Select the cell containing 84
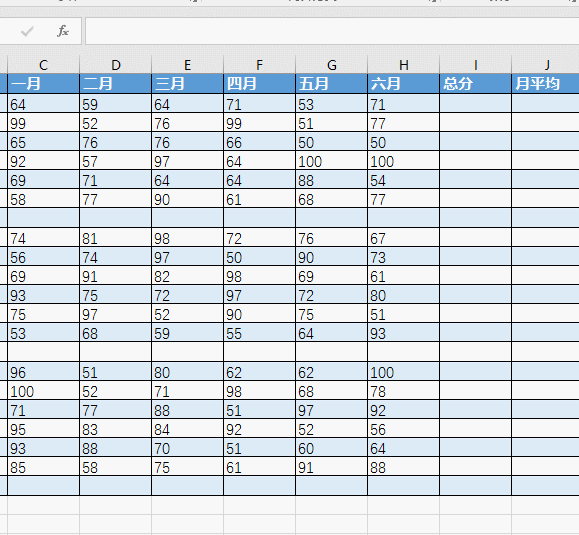The height and width of the screenshot is (535, 579). [188, 429]
